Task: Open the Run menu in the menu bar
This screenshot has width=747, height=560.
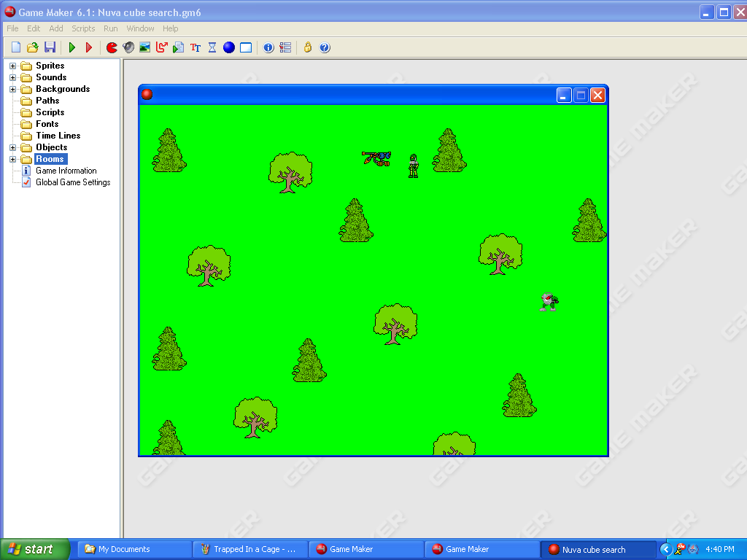Action: click(x=110, y=28)
